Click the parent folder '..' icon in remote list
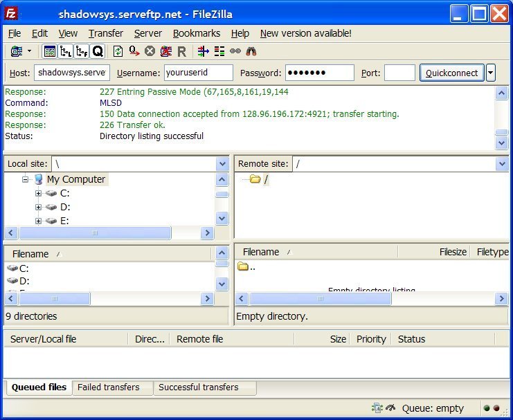Screen dimensions: 513x420 point(243,266)
